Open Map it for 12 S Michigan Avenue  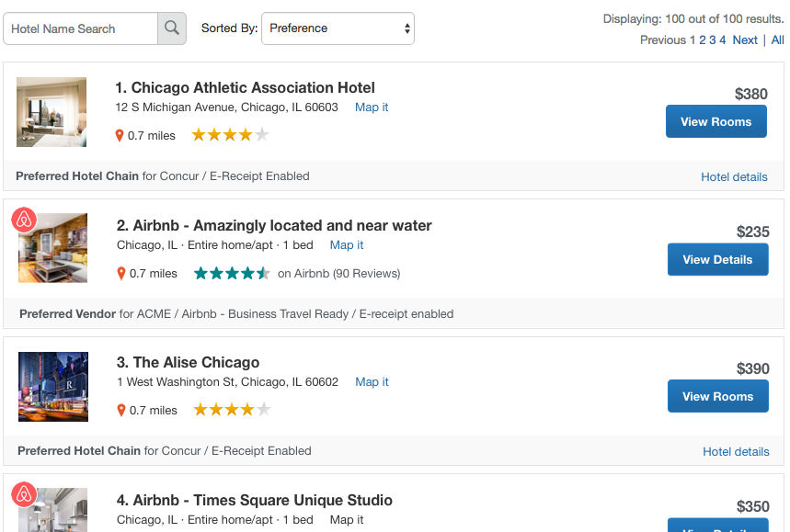point(372,108)
